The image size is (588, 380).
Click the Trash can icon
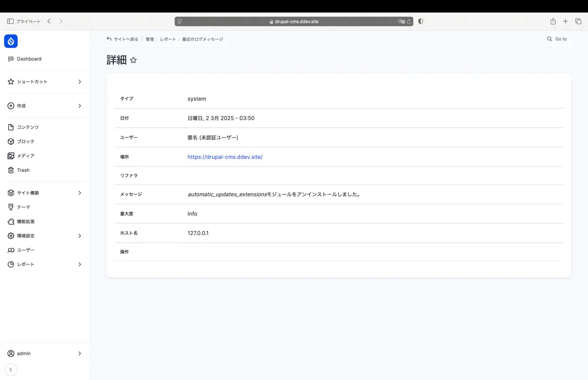tap(11, 170)
